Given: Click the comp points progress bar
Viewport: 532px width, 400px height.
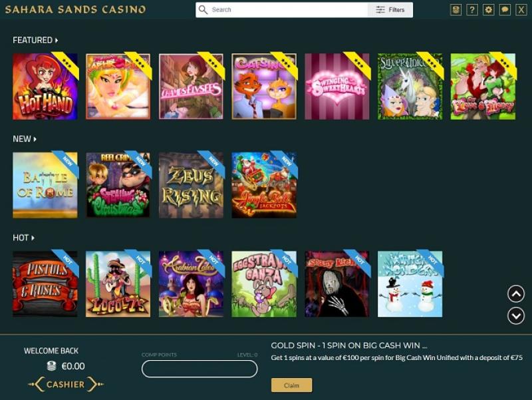Looking at the screenshot, I should [x=199, y=369].
